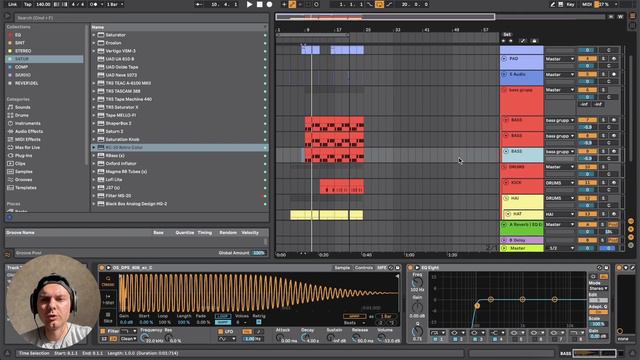
Task: Toggle the WARP button in Simpler
Action: pyautogui.click(x=354, y=316)
